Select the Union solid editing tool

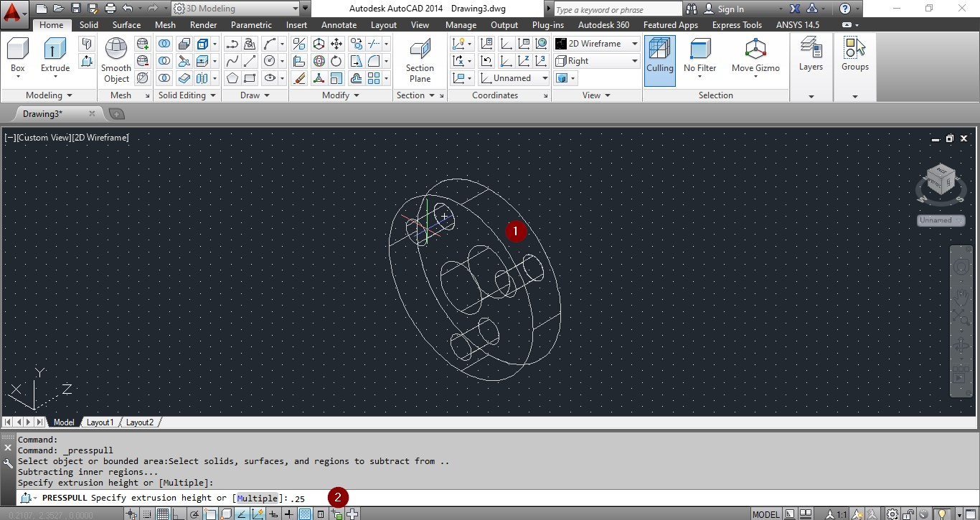pos(164,44)
